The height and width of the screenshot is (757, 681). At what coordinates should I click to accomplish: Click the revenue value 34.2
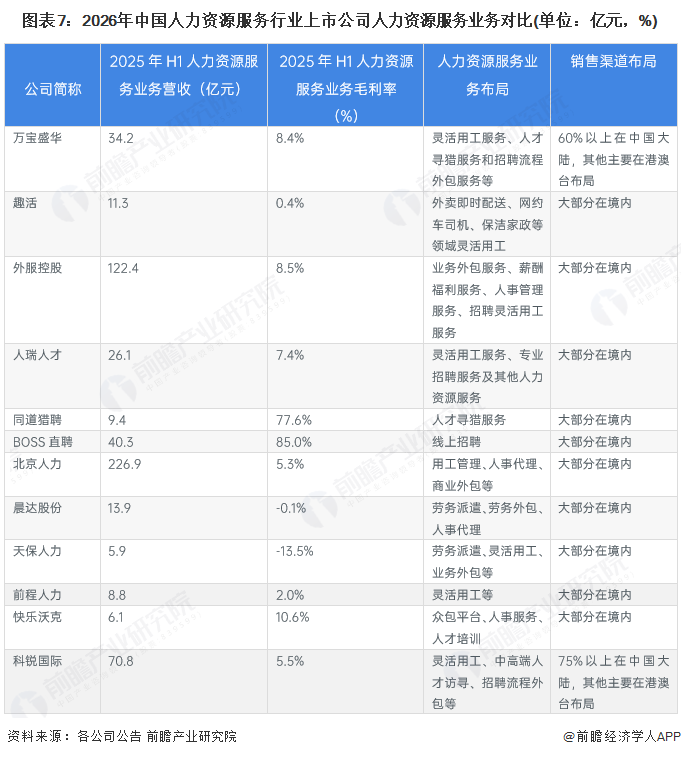121,139
